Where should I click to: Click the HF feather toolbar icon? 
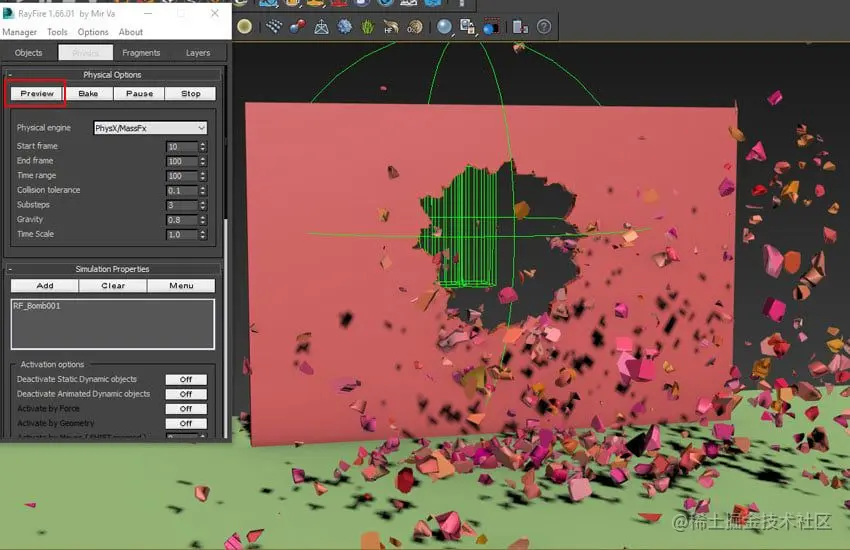[x=391, y=26]
